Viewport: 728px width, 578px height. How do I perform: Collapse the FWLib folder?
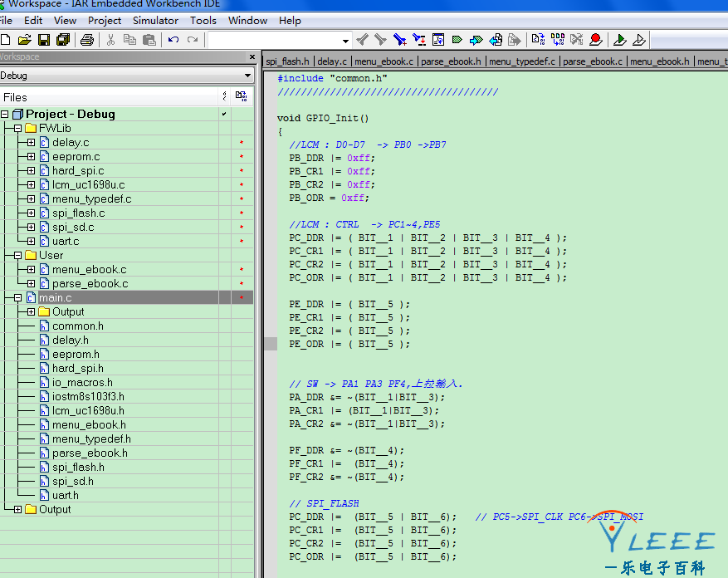coord(17,129)
